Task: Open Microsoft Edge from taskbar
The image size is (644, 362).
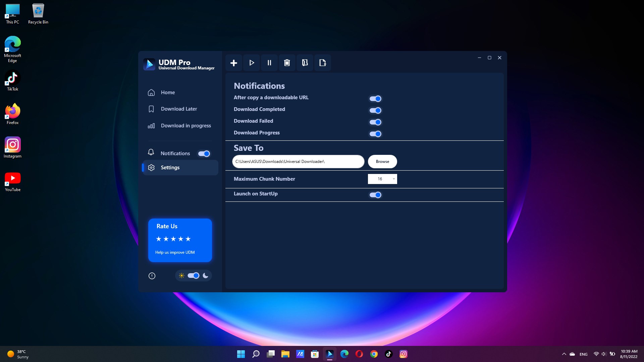Action: pyautogui.click(x=344, y=354)
